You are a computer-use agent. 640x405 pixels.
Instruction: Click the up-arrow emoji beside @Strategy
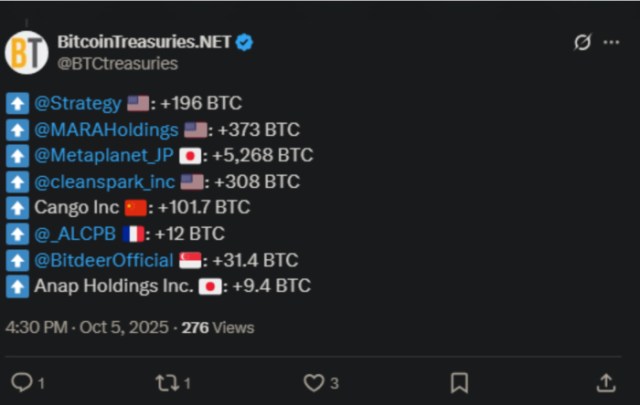pos(17,103)
